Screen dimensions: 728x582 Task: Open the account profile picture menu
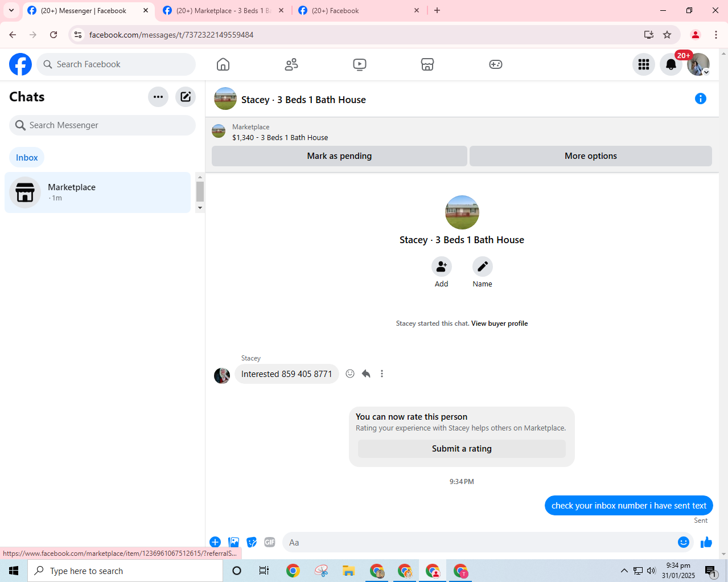tap(698, 64)
